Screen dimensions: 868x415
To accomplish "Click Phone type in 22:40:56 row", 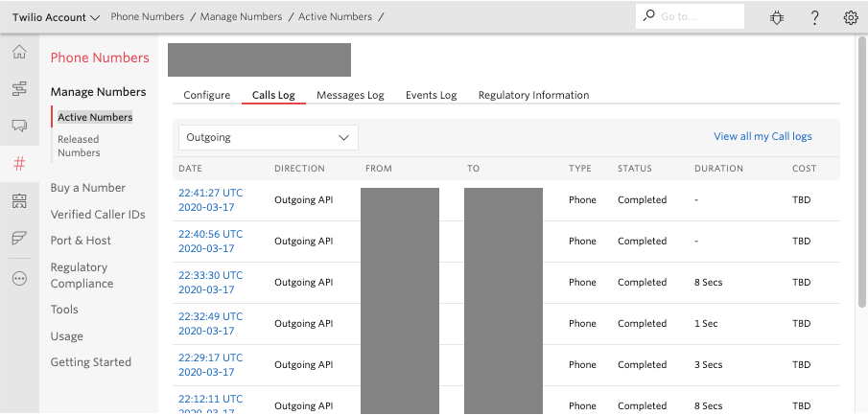I will [582, 241].
